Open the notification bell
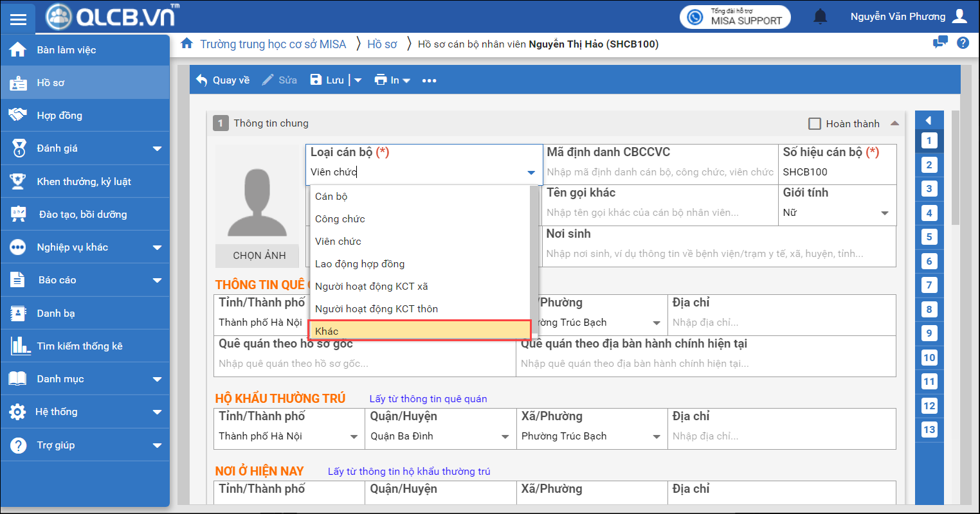The image size is (980, 514). coord(820,17)
